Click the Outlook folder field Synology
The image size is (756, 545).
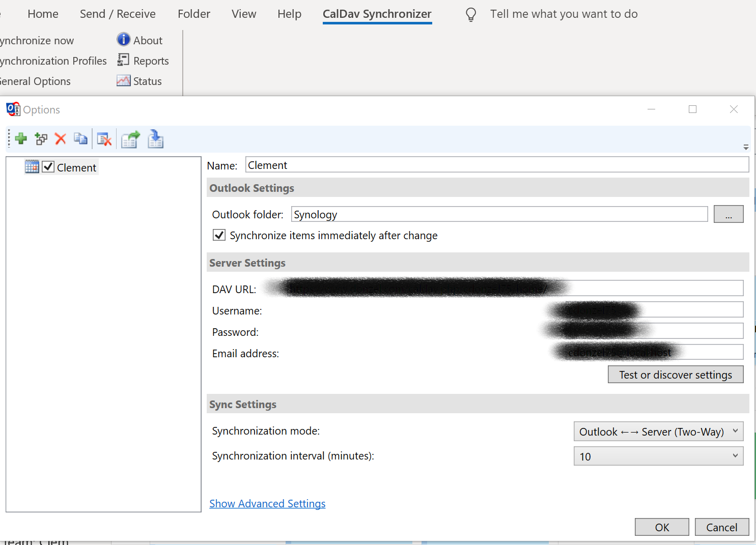click(499, 214)
